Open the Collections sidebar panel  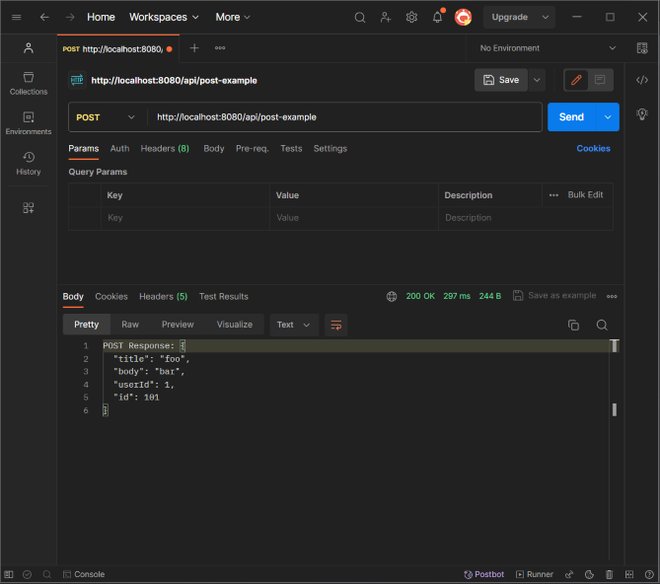coord(28,83)
